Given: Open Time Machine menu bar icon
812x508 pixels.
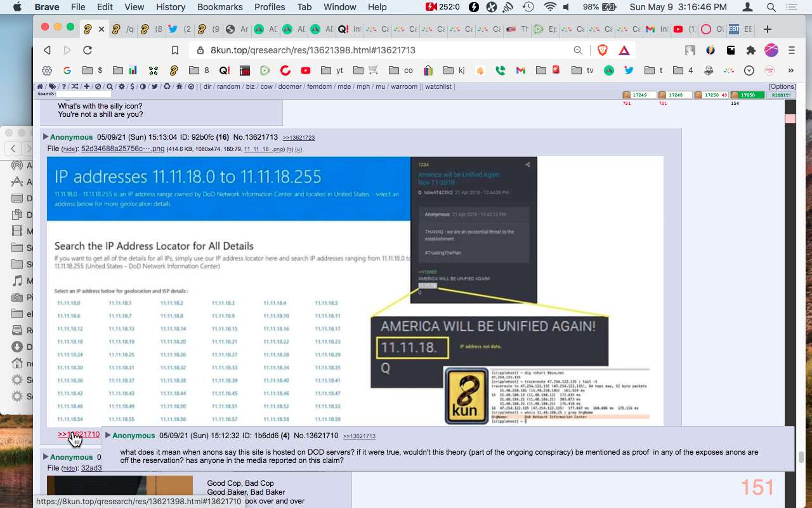Looking at the screenshot, I should [x=528, y=7].
